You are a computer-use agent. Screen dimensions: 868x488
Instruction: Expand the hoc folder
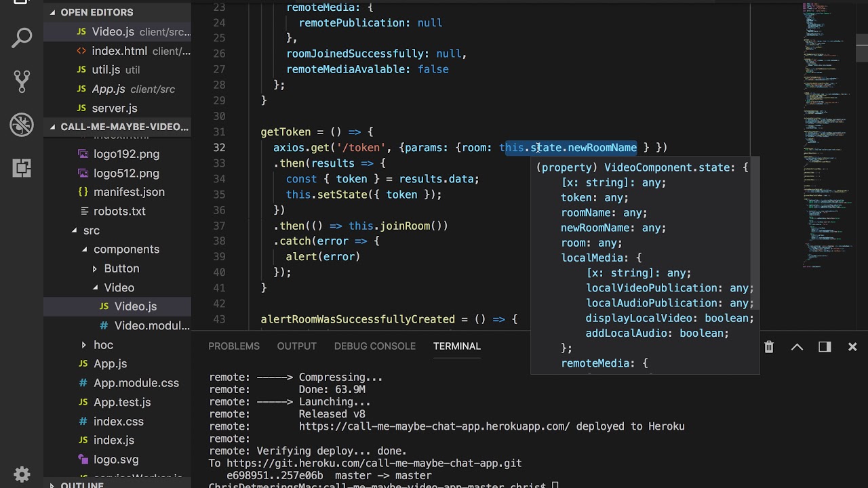[x=84, y=345]
